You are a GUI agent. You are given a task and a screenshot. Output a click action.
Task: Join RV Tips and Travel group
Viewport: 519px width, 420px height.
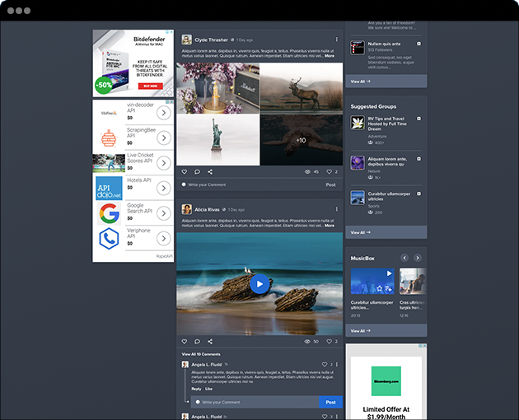tap(418, 119)
